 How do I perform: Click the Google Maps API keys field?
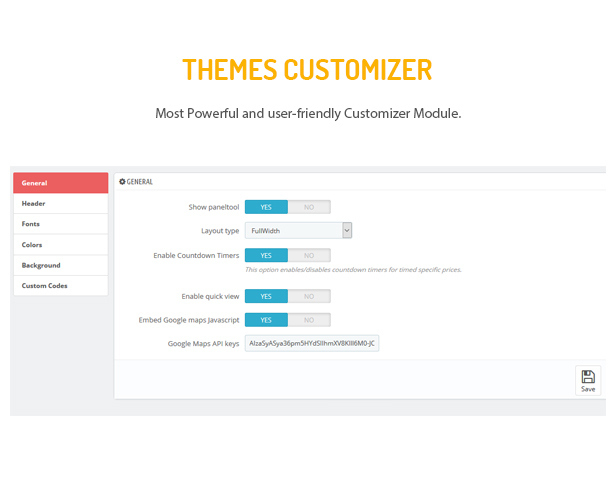point(312,343)
